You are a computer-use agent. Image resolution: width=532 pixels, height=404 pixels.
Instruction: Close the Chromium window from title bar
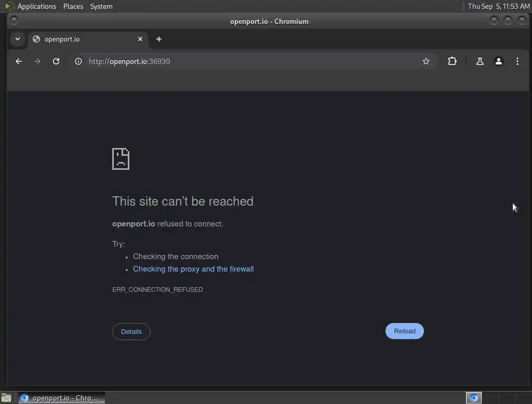522,21
